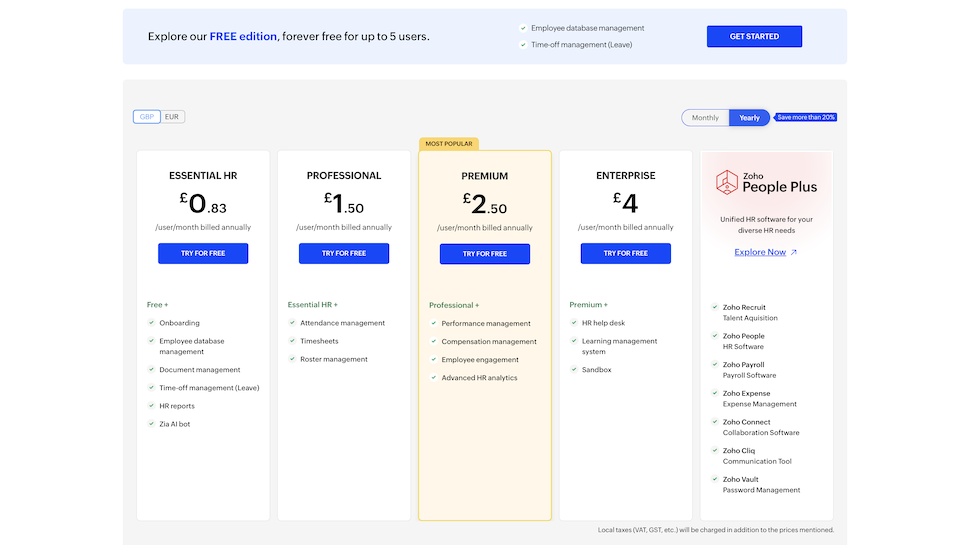This screenshot has height=545, width=970.
Task: Click 'Unified HR software for your diverse HR needs'
Action: (x=766, y=225)
